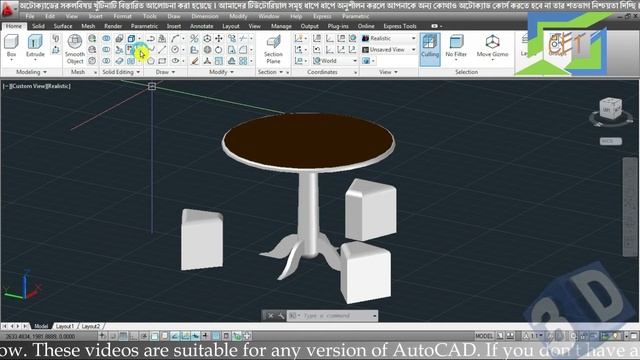Click the Smooth Object mesh tool
Viewport: 640px width, 360px height.
pos(75,49)
